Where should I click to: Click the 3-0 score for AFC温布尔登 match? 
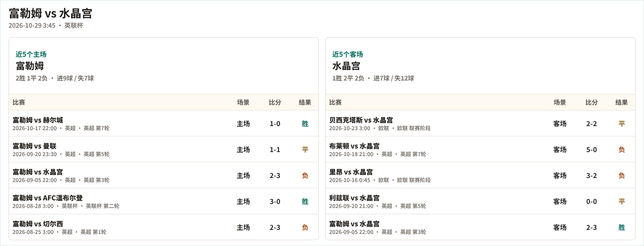(x=275, y=201)
